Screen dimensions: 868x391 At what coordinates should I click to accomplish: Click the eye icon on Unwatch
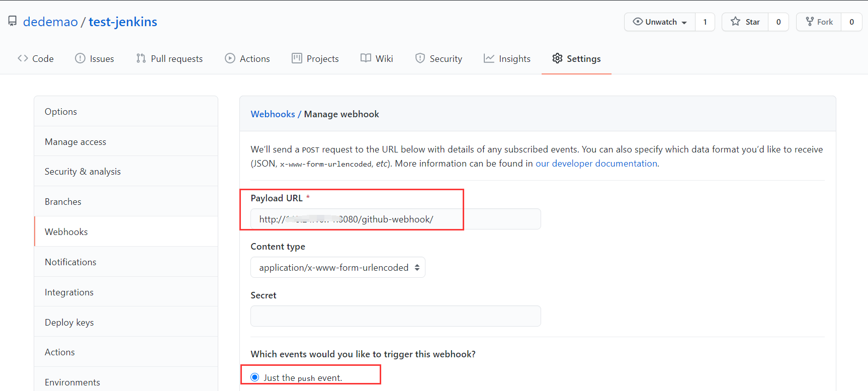tap(638, 22)
